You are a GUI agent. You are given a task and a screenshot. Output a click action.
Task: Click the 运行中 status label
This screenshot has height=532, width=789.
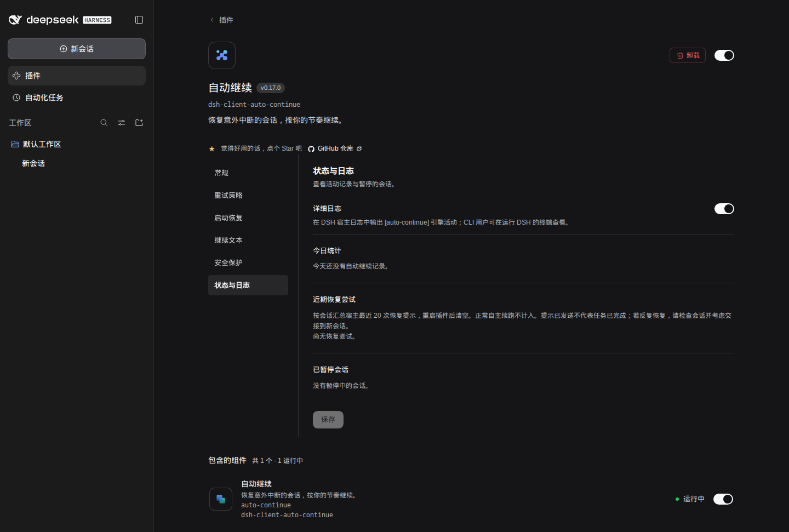coord(694,499)
